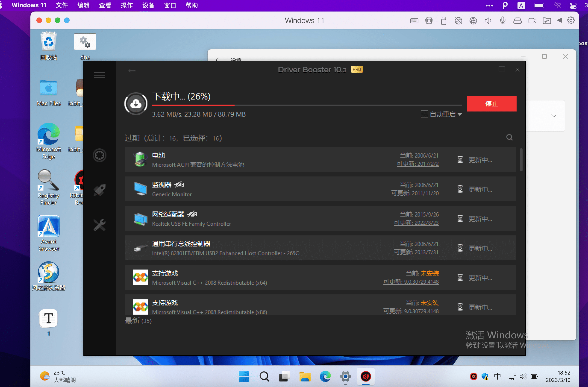
Task: Click the Visual C++ 2008 x86 icon
Action: 140,307
